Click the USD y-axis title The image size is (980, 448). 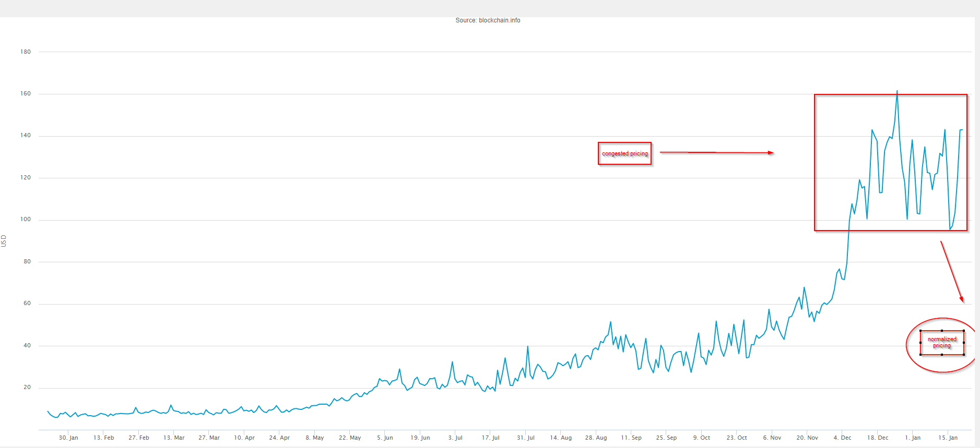coord(4,240)
